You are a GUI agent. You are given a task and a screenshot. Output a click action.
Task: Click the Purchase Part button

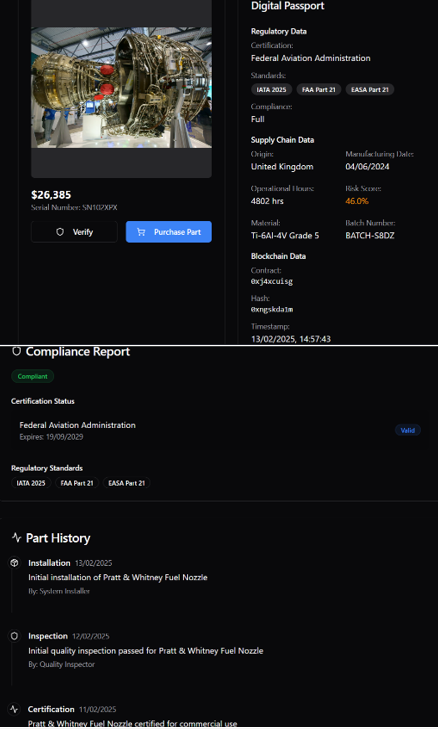[x=169, y=232]
